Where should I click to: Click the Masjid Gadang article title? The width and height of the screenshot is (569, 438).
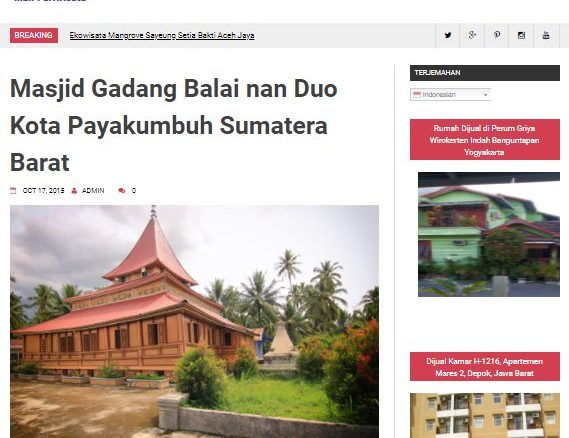click(x=173, y=125)
